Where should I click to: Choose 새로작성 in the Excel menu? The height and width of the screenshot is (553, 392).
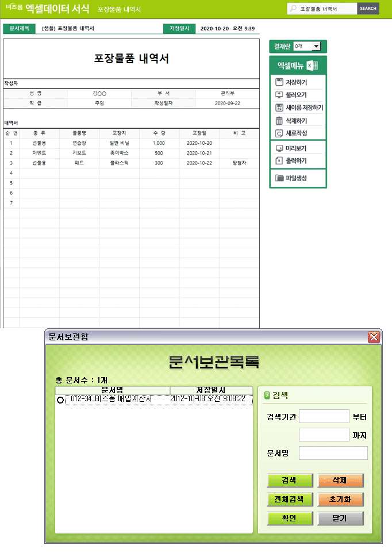coord(296,133)
